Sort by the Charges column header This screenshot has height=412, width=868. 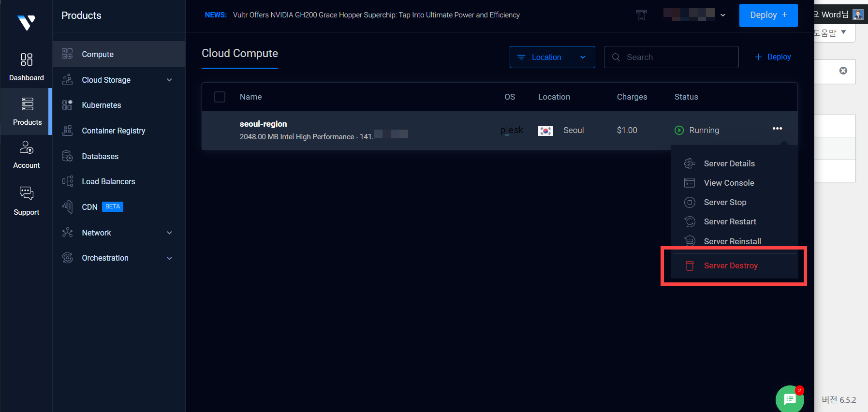point(632,97)
